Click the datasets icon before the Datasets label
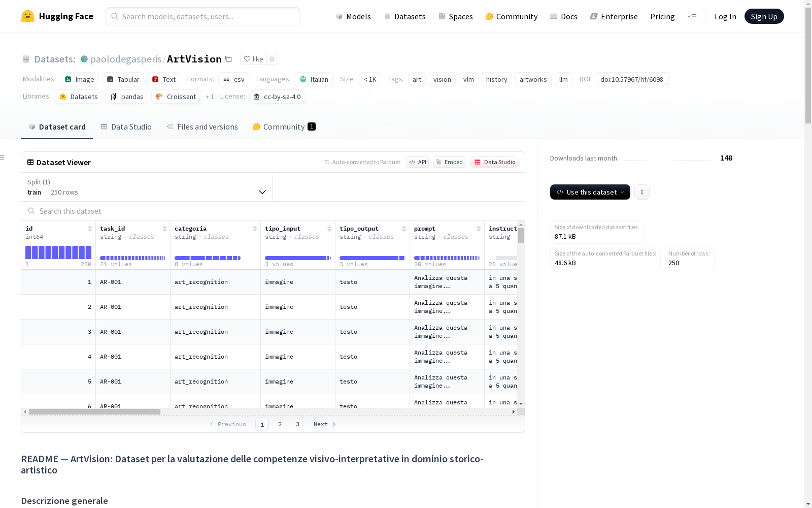 26,59
